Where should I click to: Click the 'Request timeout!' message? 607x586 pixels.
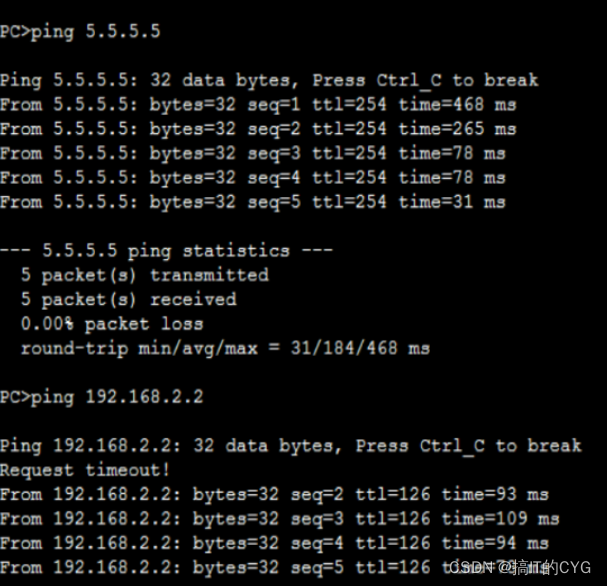coord(85,470)
